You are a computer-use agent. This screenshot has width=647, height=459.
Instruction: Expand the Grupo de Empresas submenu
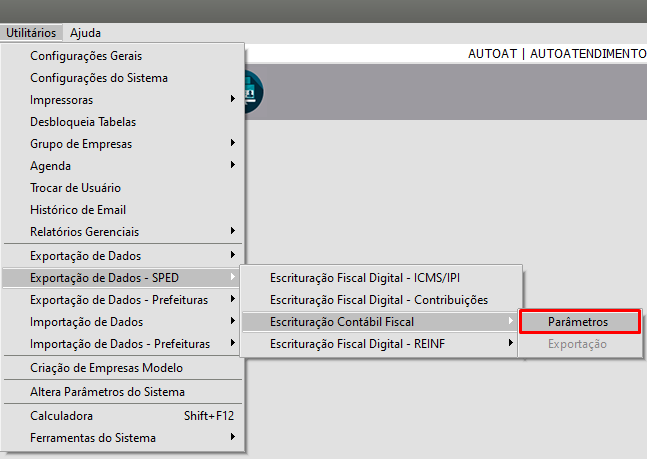pos(81,144)
